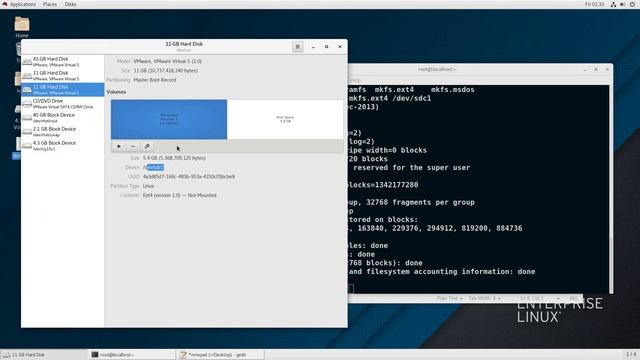The image size is (640, 360).
Task: Select the CD/DVD Drive entry
Action: [63, 104]
